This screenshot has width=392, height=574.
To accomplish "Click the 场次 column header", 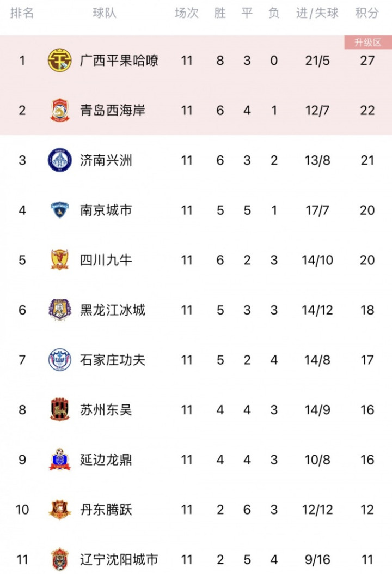I will pos(187,13).
